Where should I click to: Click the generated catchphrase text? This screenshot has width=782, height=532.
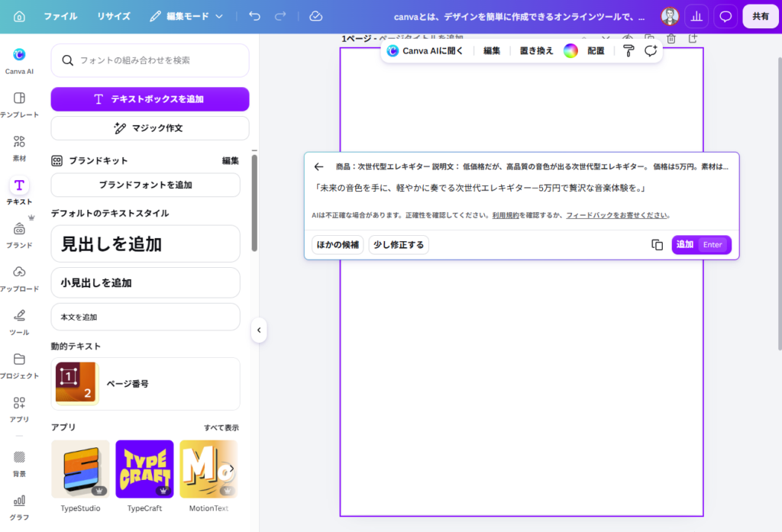point(480,188)
